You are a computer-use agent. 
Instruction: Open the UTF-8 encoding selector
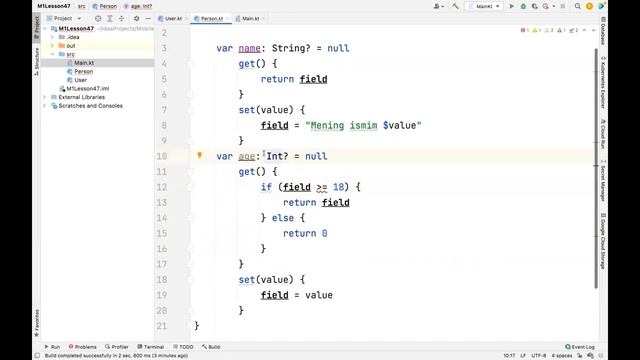point(539,356)
